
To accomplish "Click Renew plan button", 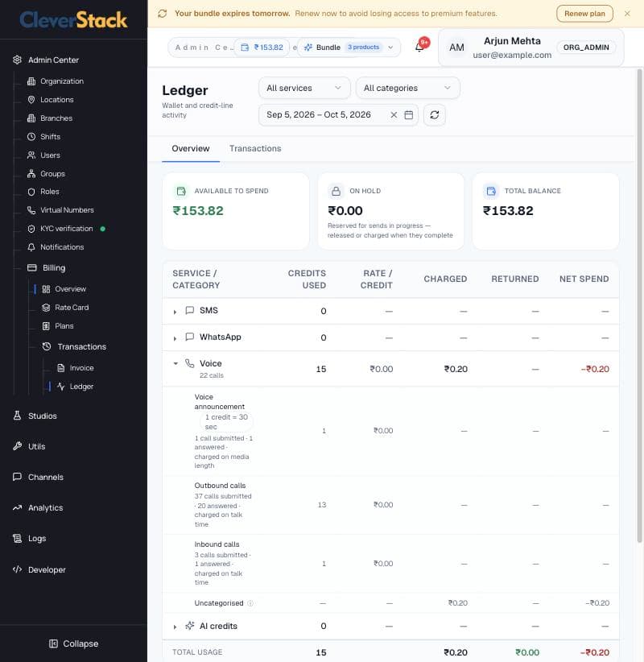I will (584, 14).
